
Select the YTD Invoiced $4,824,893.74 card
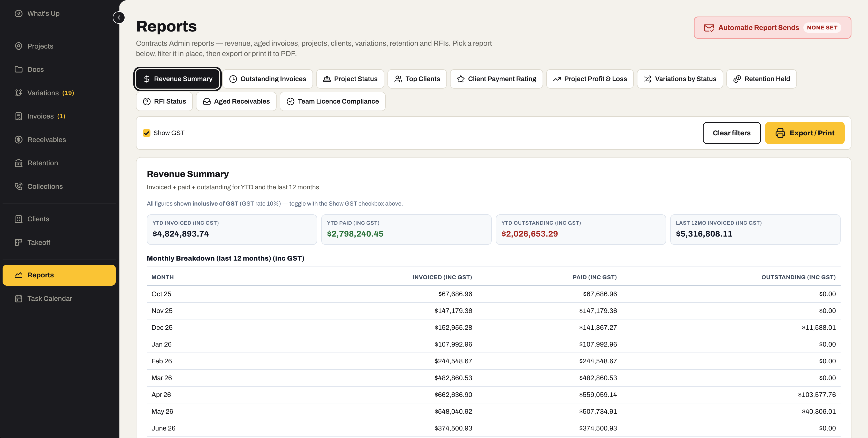point(232,230)
